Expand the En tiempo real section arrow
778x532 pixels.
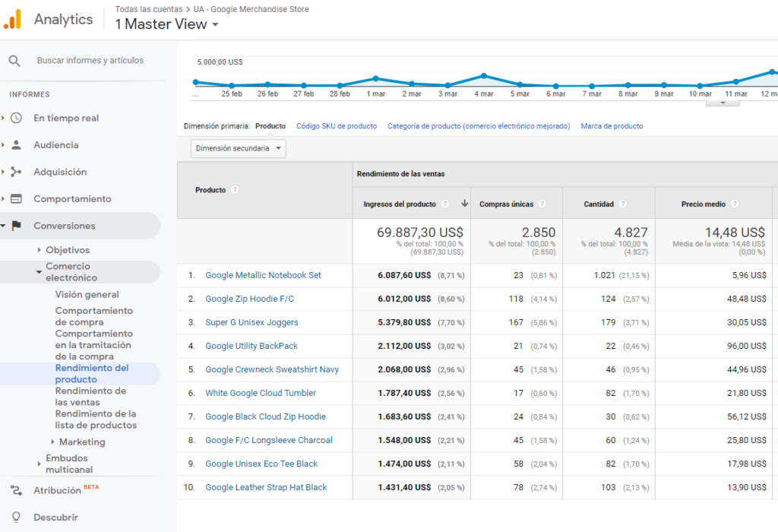coord(3,118)
